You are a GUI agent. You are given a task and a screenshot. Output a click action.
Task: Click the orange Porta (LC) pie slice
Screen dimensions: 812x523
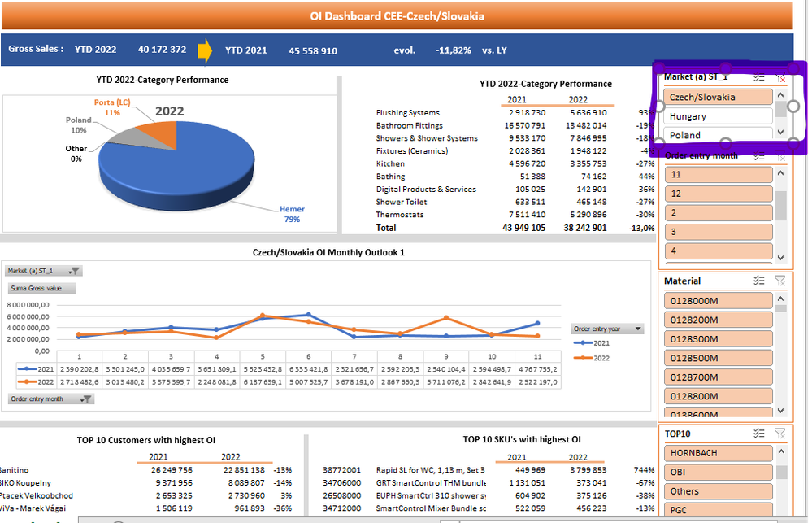[x=162, y=133]
